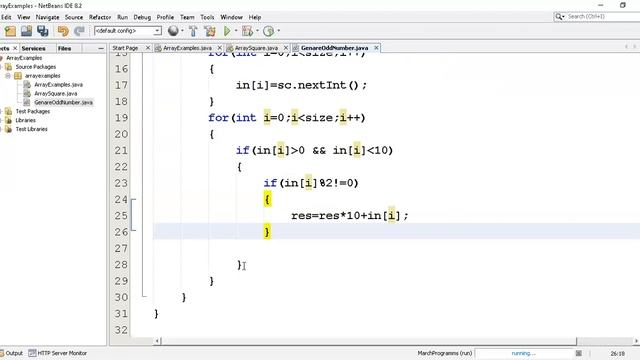Viewport: 640px width, 360px height.
Task: Open the Run menu
Action: 122,17
